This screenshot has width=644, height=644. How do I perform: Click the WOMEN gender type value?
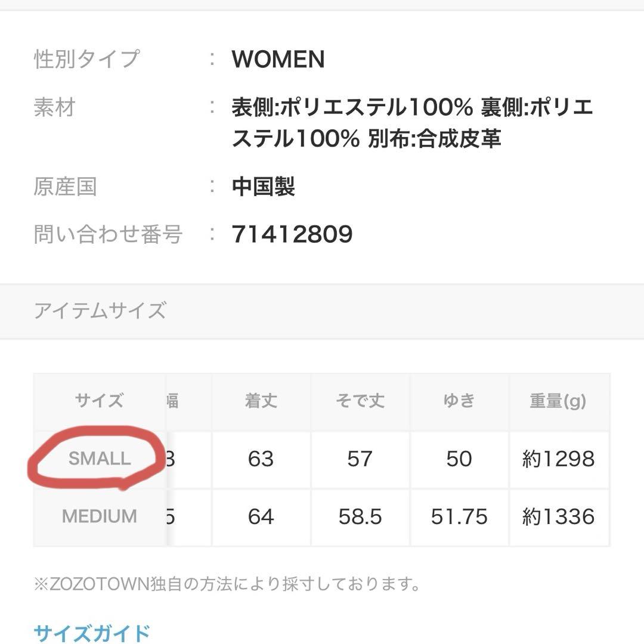[278, 59]
